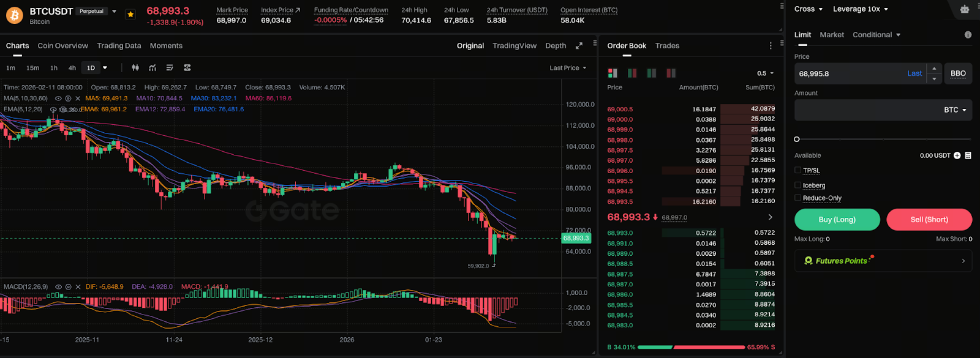The image size is (980, 358).
Task: Click order book ask price 69,000.5
Action: tap(620, 110)
